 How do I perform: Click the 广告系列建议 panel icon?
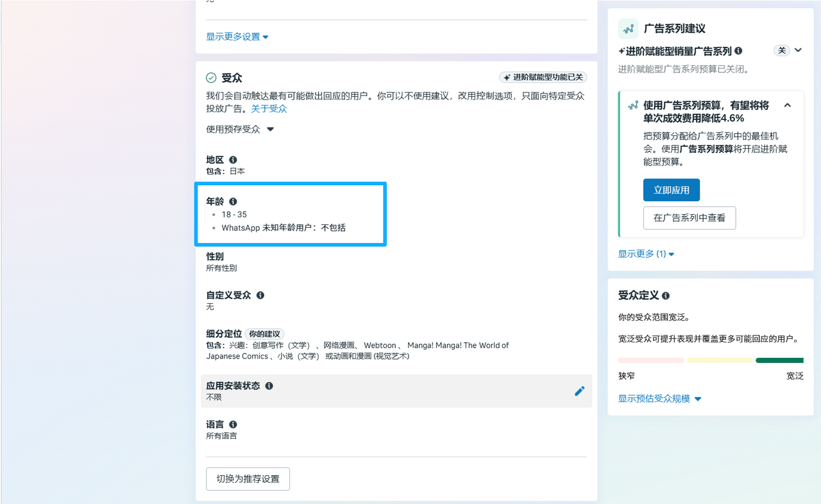coord(629,29)
